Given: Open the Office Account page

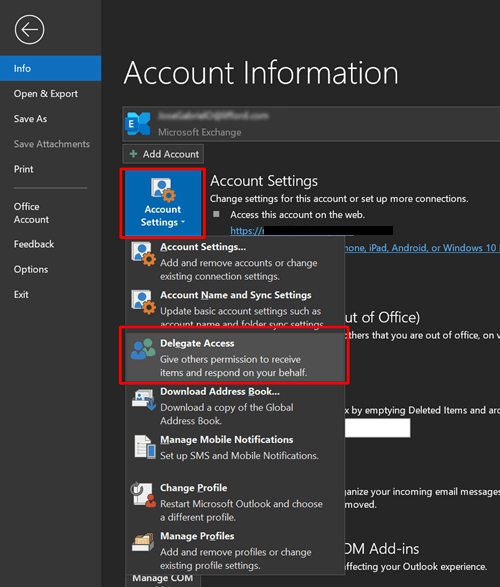Looking at the screenshot, I should [x=51, y=213].
